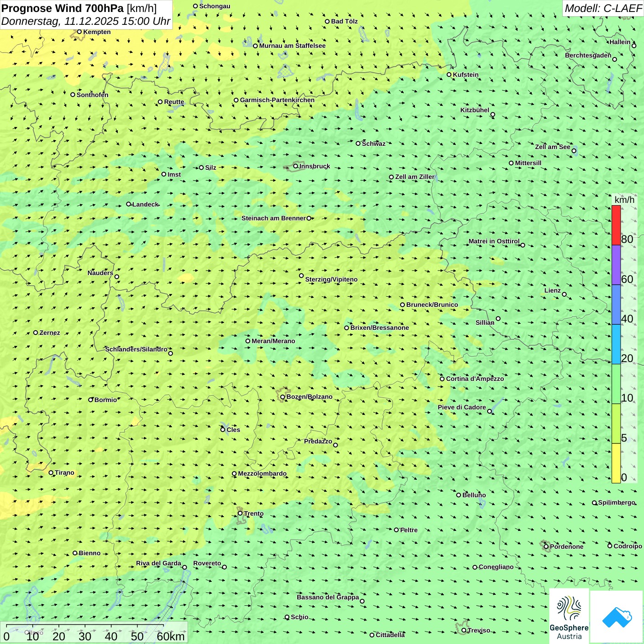Viewport: 644px width, 644px height.
Task: Click the cyan 20 km/h legend color
Action: point(616,345)
